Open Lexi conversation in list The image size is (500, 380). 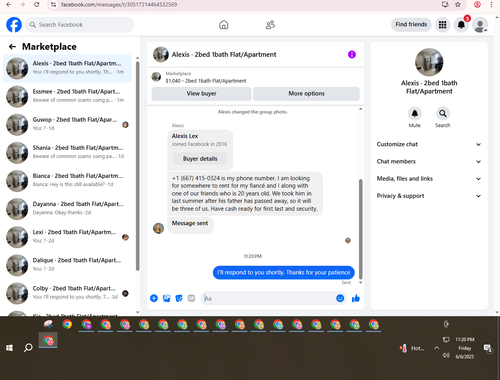pyautogui.click(x=67, y=237)
